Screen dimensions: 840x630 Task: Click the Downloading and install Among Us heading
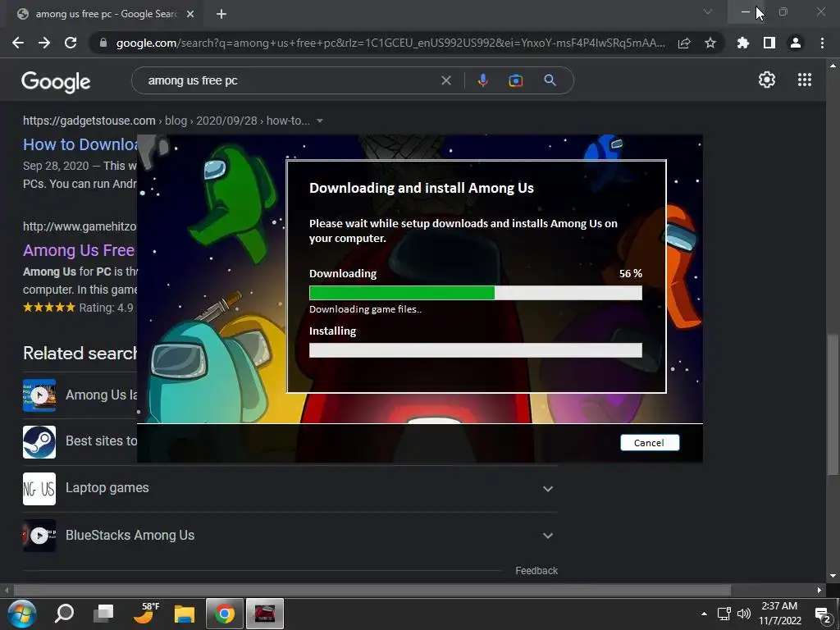pos(421,188)
